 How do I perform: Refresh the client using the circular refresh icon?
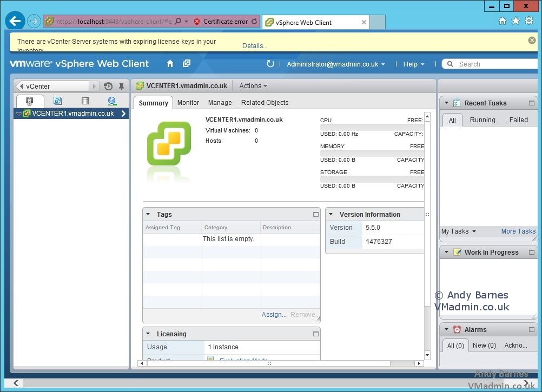[x=270, y=63]
